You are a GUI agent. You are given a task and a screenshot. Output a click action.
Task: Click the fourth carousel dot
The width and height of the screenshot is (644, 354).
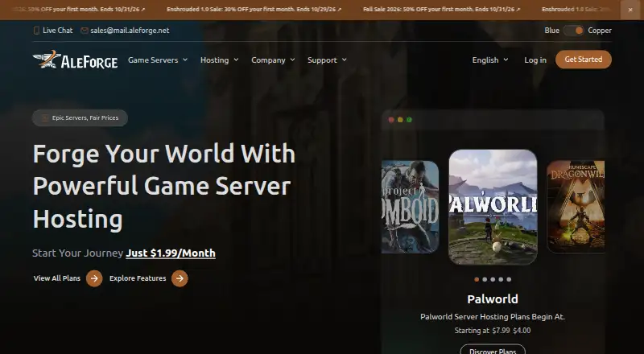[501, 279]
